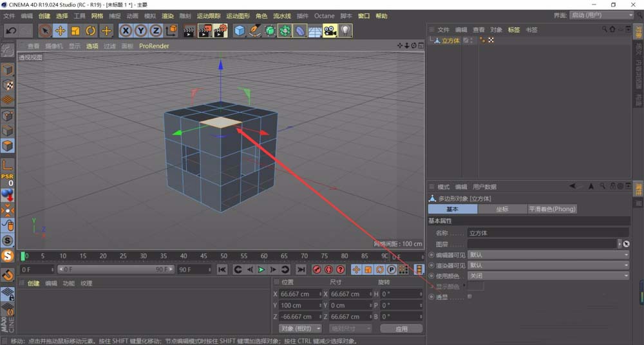644x345 pixels.
Task: Open the 绝对尺寸 dropdown
Action: click(x=350, y=328)
